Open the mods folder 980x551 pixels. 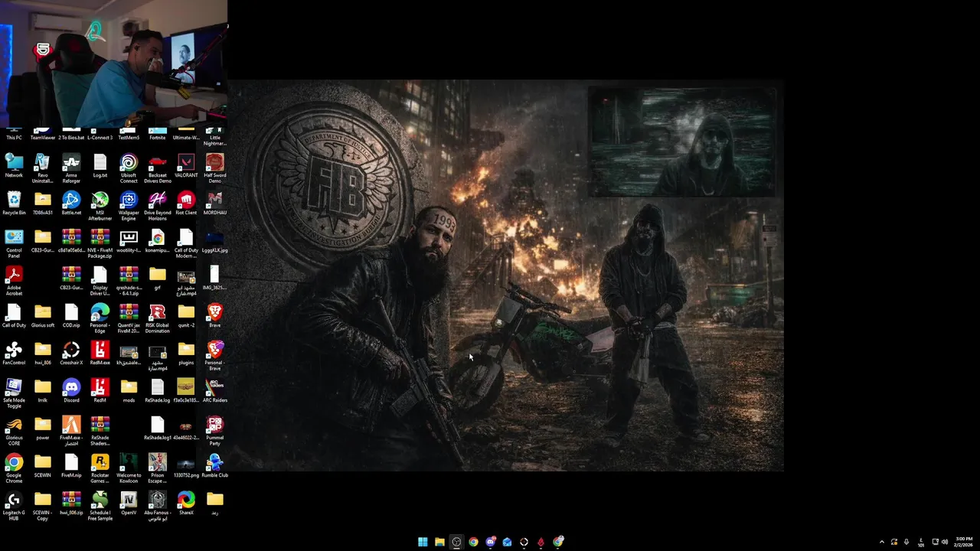pyautogui.click(x=129, y=391)
